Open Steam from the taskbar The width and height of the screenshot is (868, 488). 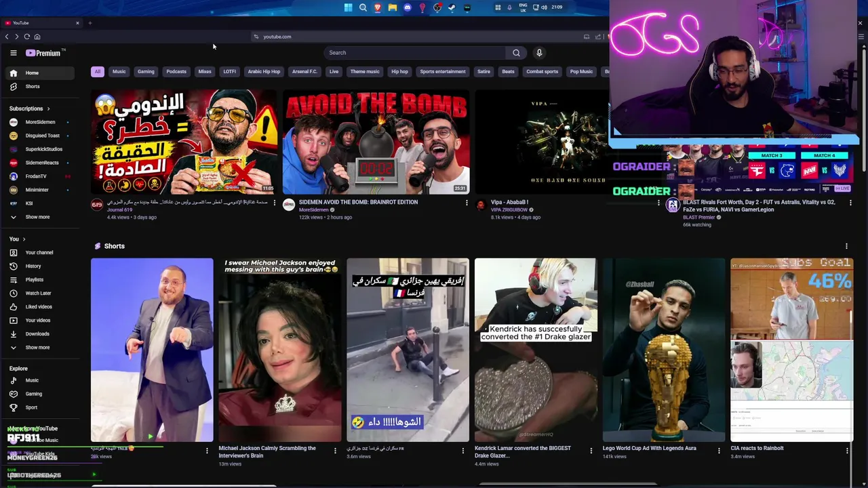452,7
